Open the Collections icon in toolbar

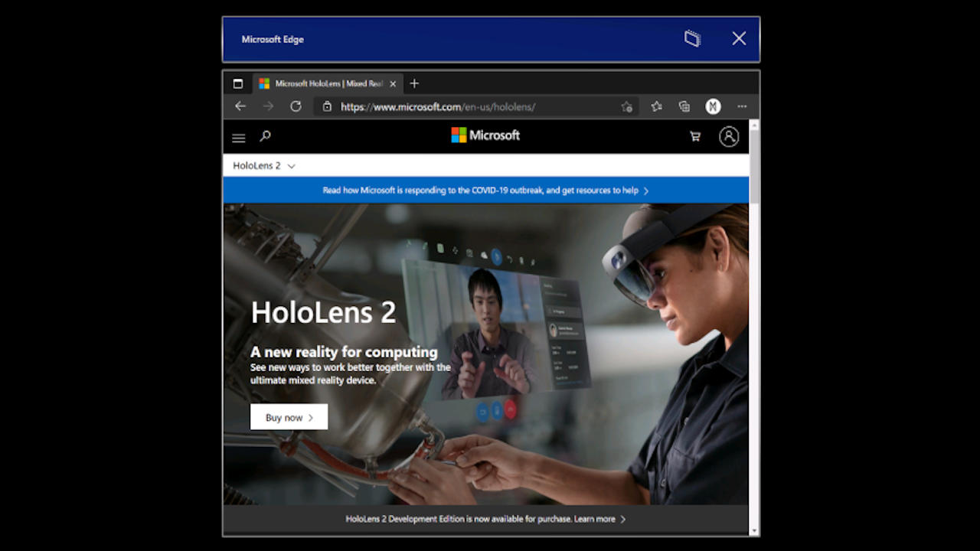point(684,106)
